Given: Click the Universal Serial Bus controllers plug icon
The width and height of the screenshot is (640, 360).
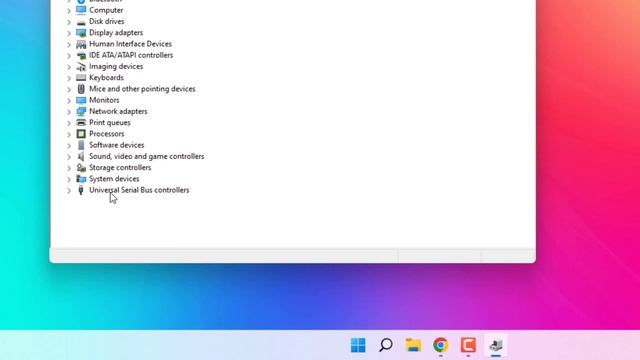Looking at the screenshot, I should click(x=81, y=190).
